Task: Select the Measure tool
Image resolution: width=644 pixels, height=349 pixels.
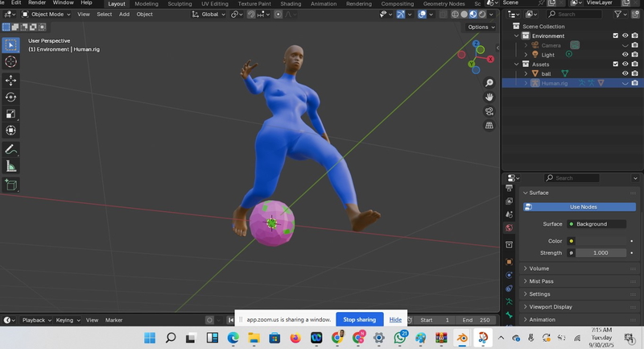Action: 11,166
